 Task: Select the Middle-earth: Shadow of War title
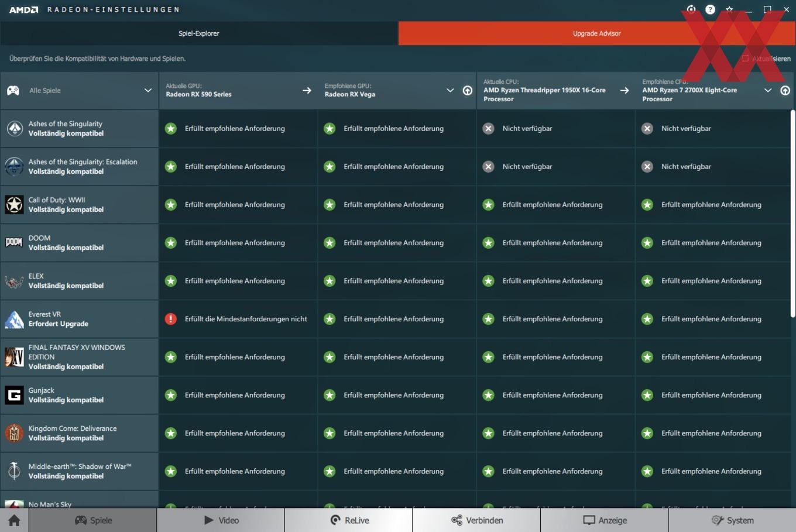(80, 466)
